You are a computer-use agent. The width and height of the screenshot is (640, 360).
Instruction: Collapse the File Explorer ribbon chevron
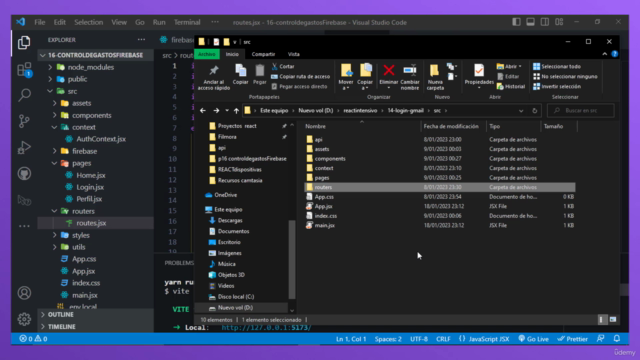click(604, 54)
